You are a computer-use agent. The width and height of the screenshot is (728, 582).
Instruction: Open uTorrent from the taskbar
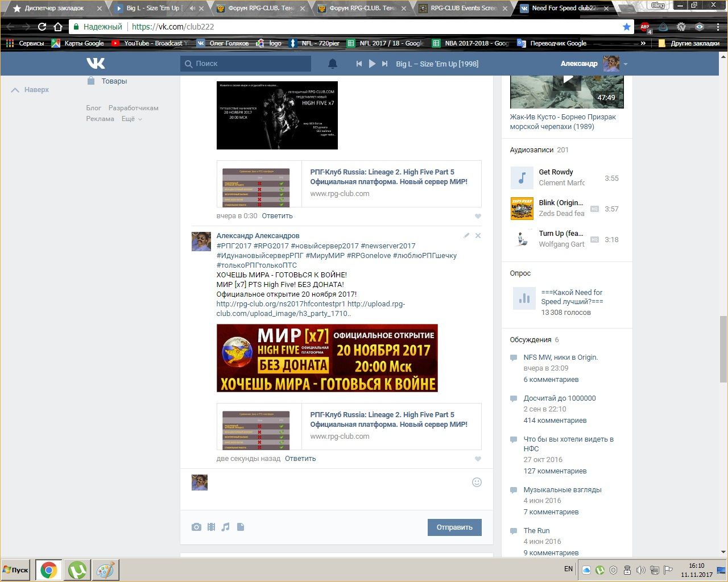(x=77, y=570)
